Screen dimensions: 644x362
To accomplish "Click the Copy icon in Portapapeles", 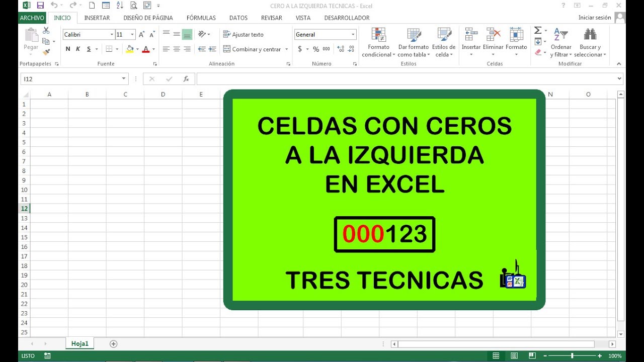I will coord(46,41).
